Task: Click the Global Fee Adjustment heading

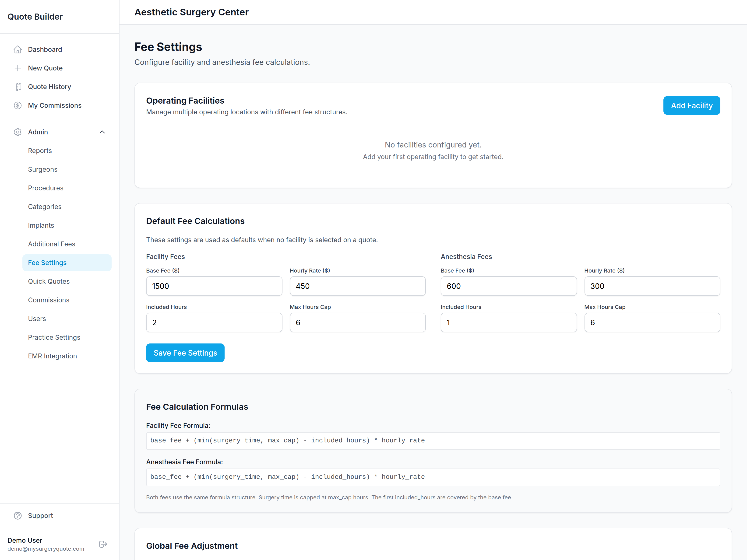Action: point(192,546)
